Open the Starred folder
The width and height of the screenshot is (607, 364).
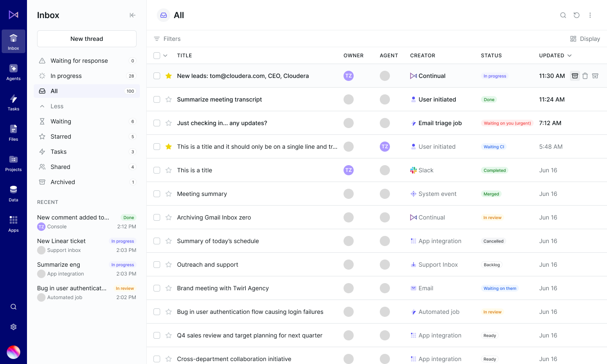[x=87, y=136]
